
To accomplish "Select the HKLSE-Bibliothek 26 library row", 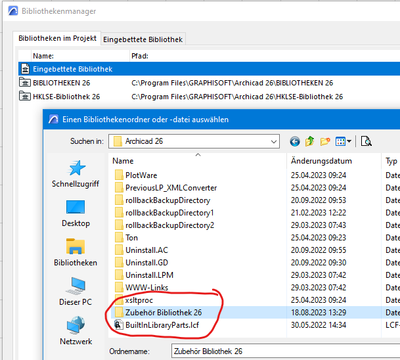I will pos(209,97).
